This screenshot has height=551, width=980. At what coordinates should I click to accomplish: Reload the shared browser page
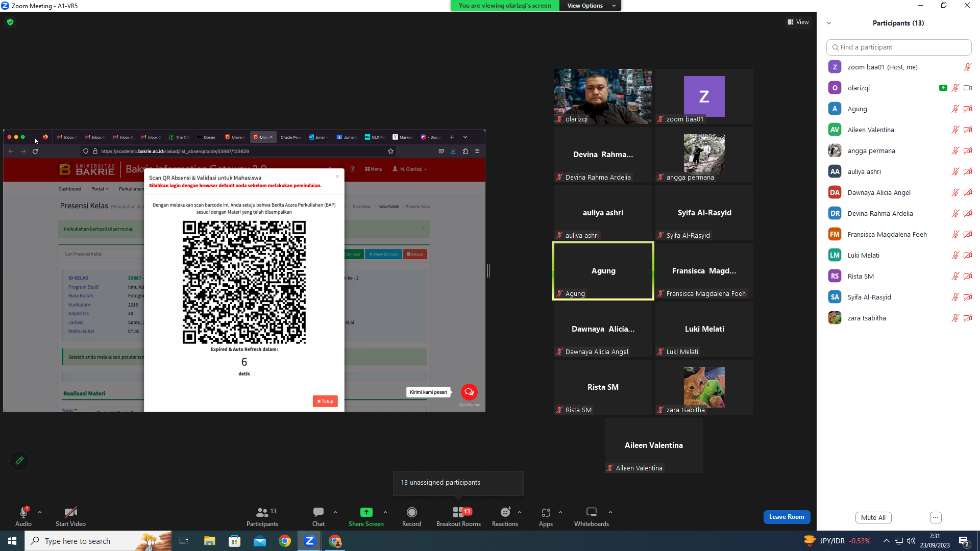(35, 151)
